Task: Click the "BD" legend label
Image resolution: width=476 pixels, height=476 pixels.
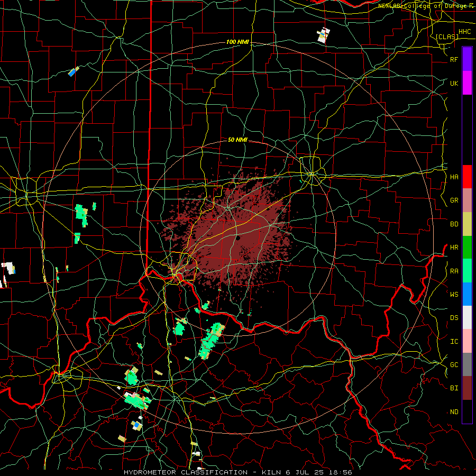Action: [454, 224]
